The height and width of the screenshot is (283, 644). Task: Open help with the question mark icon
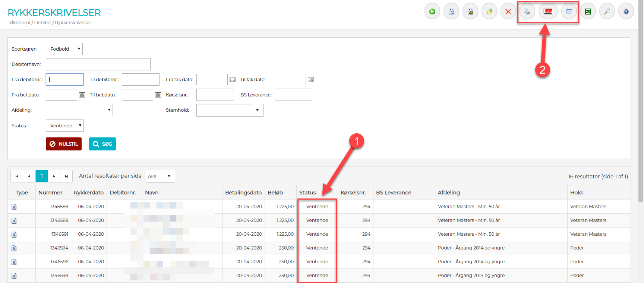pos(626,12)
